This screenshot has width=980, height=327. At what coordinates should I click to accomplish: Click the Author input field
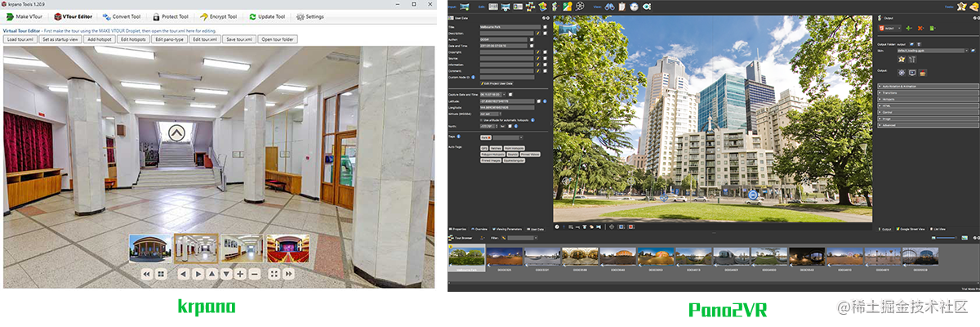tap(503, 39)
